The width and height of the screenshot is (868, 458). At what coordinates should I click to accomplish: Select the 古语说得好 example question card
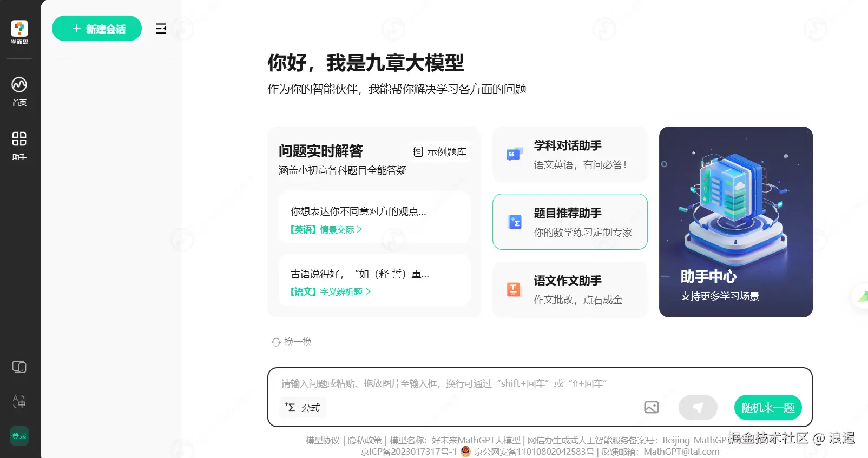pos(374,280)
